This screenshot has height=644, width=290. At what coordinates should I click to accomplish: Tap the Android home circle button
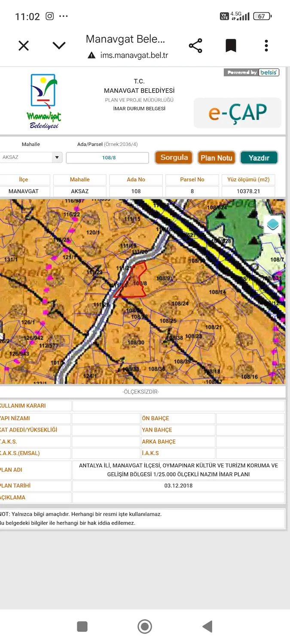pyautogui.click(x=145, y=626)
